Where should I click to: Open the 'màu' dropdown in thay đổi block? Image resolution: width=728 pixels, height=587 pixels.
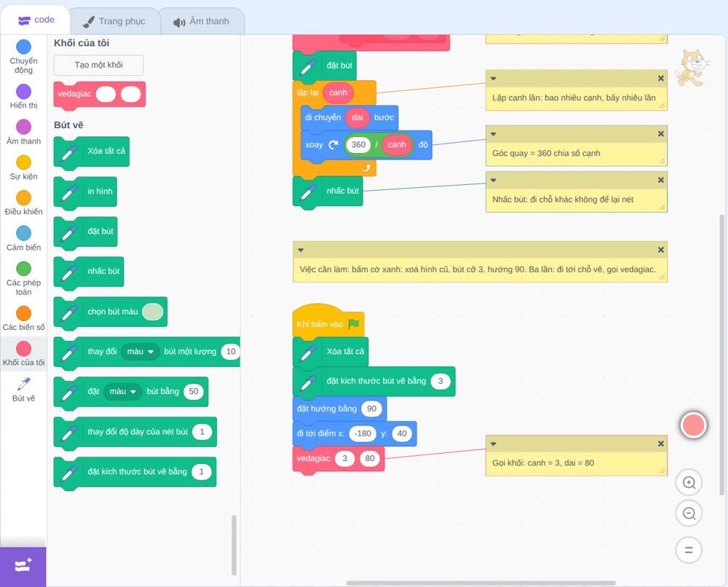(141, 352)
